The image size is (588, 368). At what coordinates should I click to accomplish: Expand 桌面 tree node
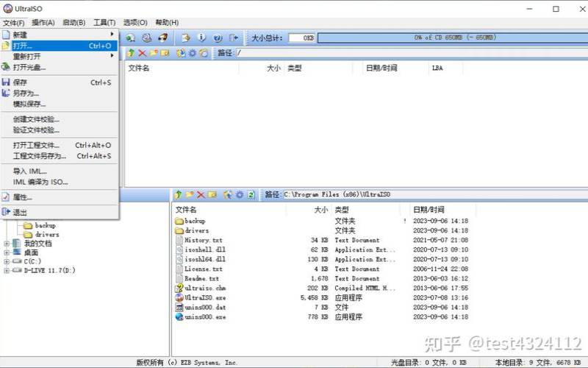(x=7, y=252)
